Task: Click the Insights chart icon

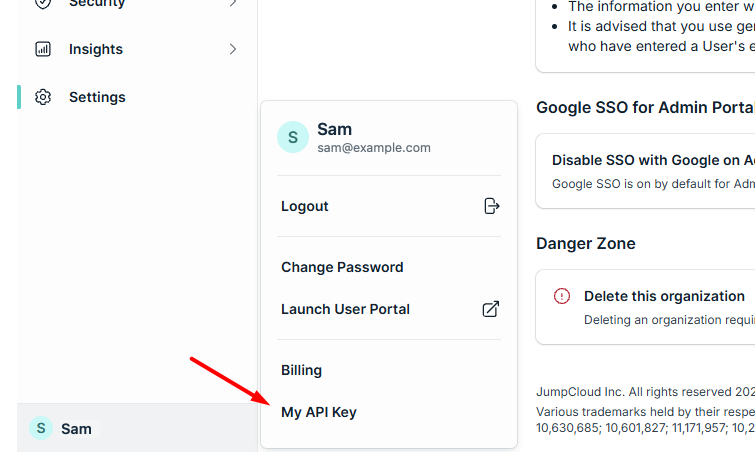Action: [x=43, y=49]
